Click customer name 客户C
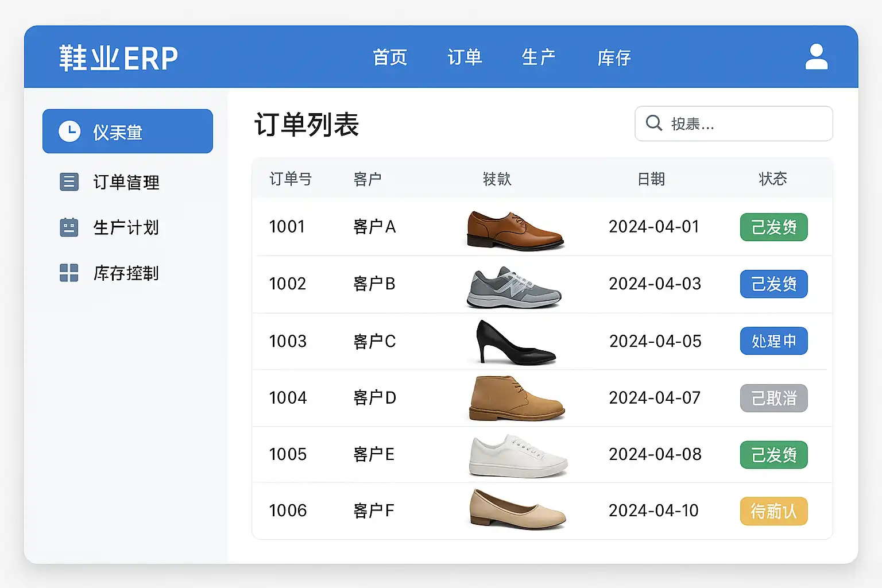Image resolution: width=882 pixels, height=588 pixels. pyautogui.click(x=374, y=341)
